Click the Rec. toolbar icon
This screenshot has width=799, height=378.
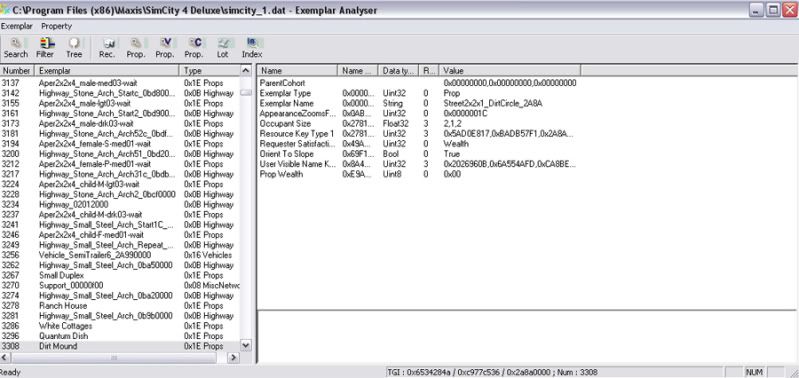coord(107,48)
